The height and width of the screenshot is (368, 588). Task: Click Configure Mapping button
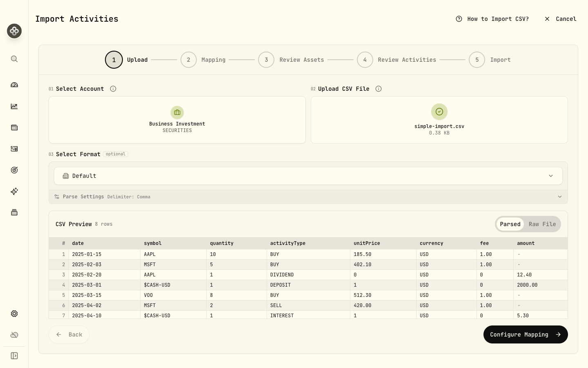(x=526, y=334)
